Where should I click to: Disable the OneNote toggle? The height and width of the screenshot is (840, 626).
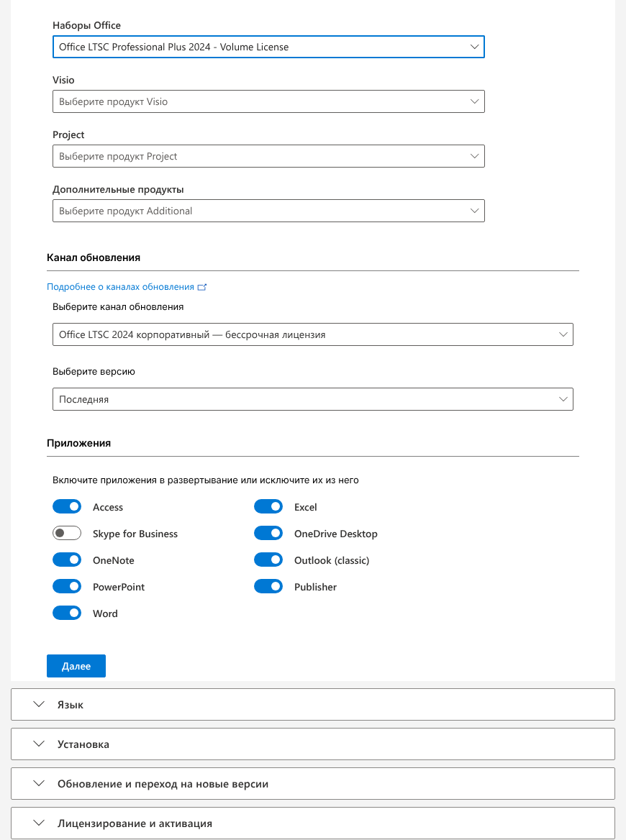[x=67, y=560]
